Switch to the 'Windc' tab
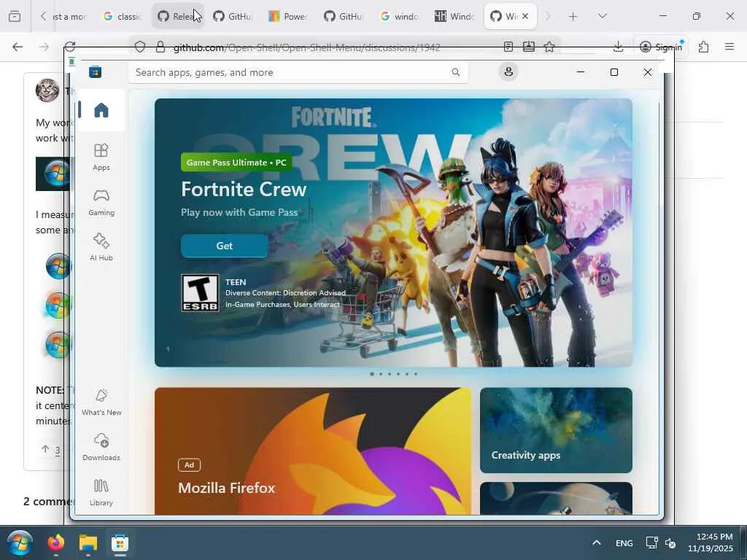The image size is (747, 560). (x=454, y=16)
